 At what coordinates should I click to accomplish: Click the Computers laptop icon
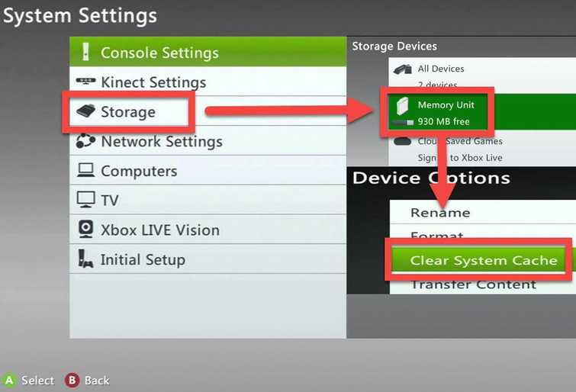click(x=85, y=171)
